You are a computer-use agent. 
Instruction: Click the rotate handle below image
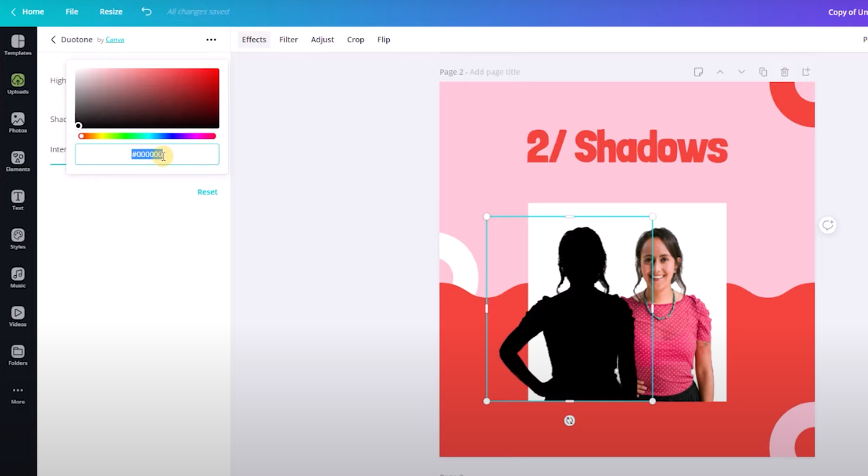(x=569, y=421)
